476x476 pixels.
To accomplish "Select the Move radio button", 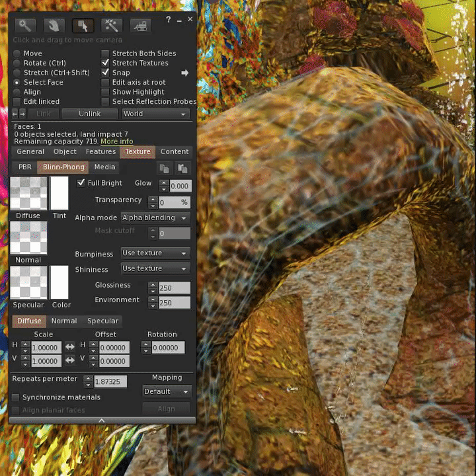I will coord(17,54).
